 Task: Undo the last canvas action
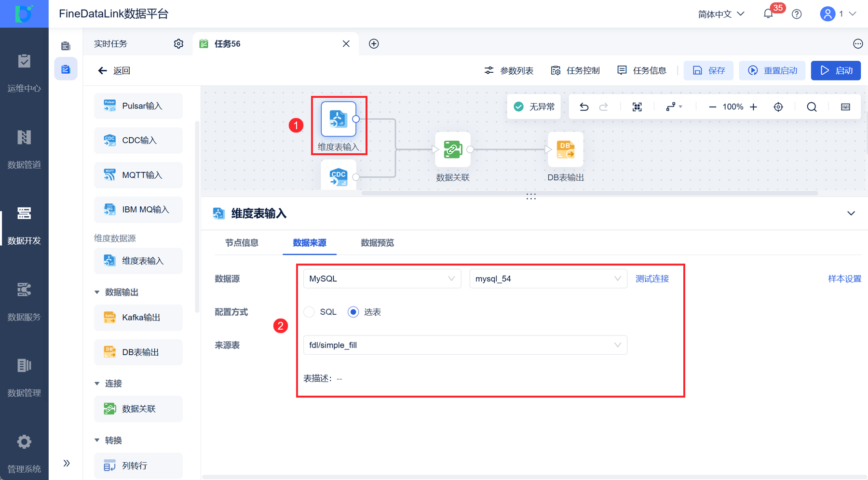click(x=584, y=107)
